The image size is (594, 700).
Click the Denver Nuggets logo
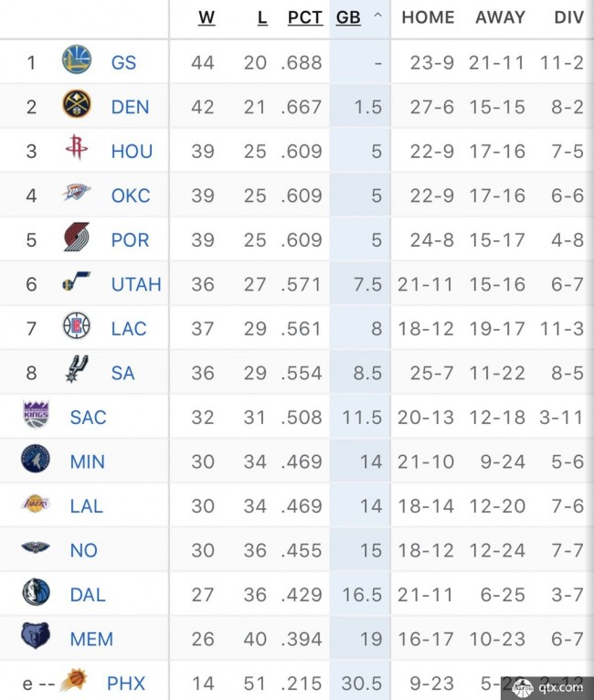pos(77,104)
